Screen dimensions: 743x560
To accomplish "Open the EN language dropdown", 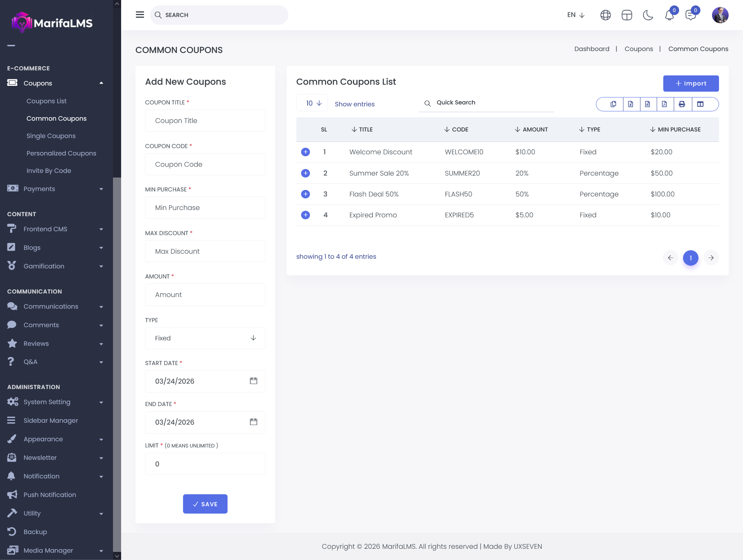I will pyautogui.click(x=575, y=15).
